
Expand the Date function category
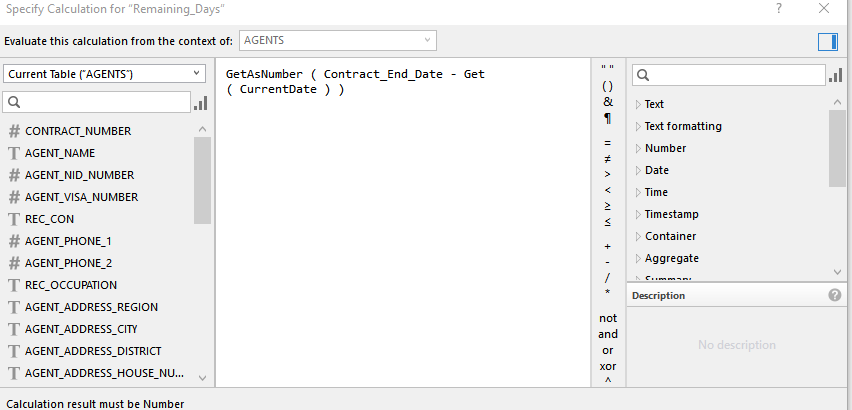(656, 170)
